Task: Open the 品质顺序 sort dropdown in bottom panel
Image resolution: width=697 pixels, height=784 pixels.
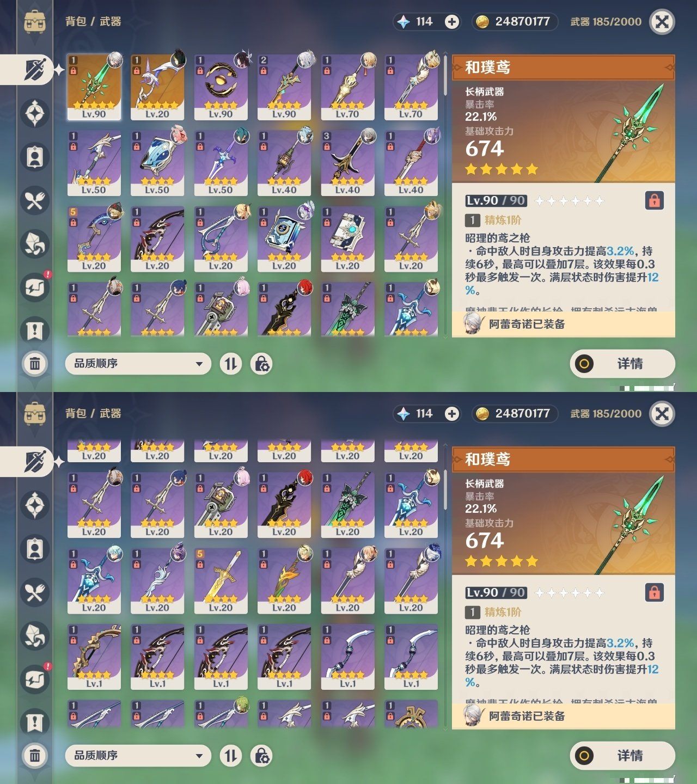Action: pyautogui.click(x=138, y=756)
